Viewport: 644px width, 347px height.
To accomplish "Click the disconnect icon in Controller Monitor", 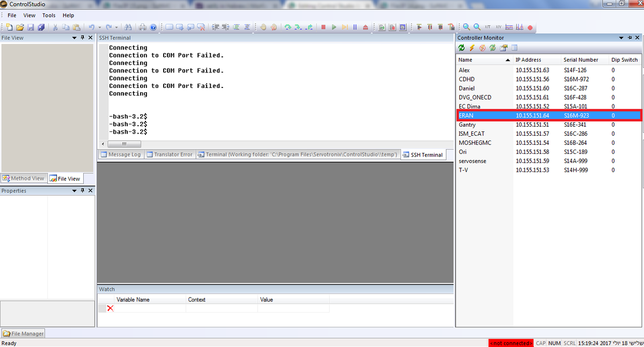I will tap(482, 48).
